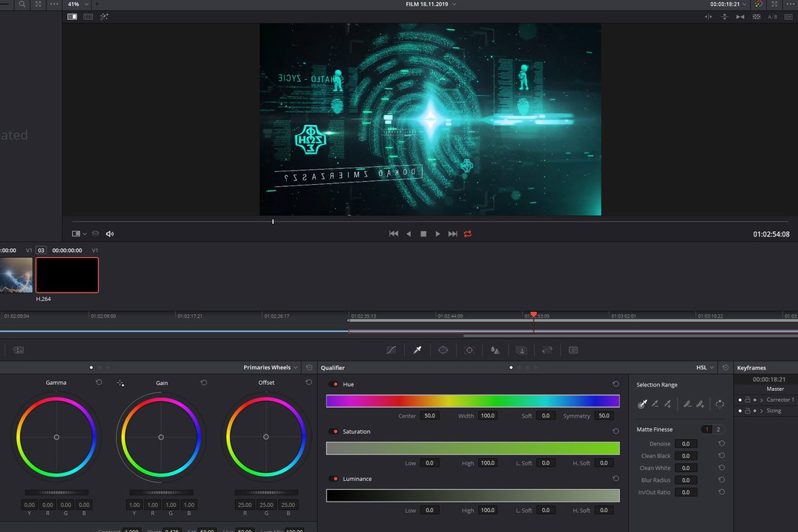Click the Saturation range bar
Screen dimensions: 798x532
473,448
